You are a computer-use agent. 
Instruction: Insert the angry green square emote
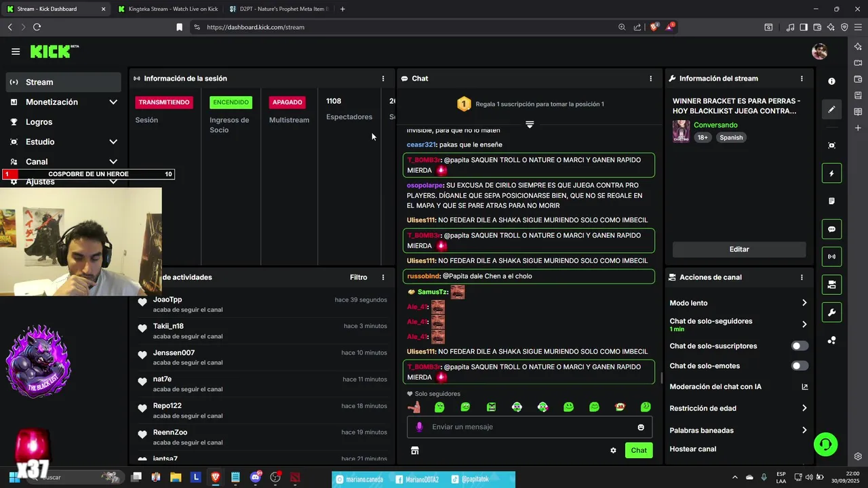pos(491,407)
